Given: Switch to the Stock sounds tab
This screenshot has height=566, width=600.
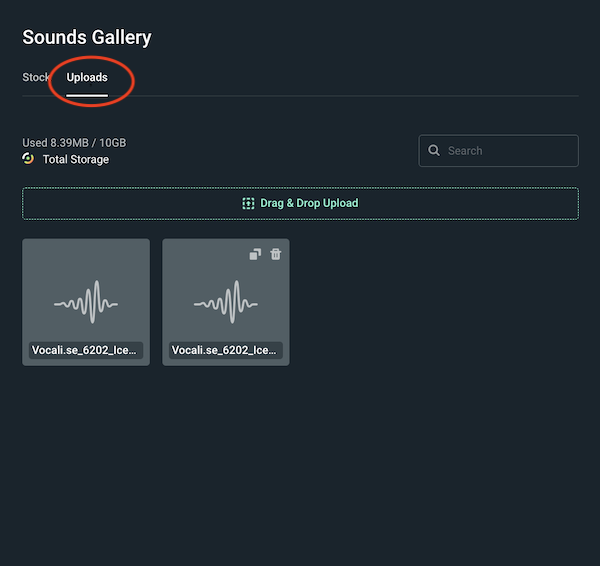Looking at the screenshot, I should tap(36, 78).
